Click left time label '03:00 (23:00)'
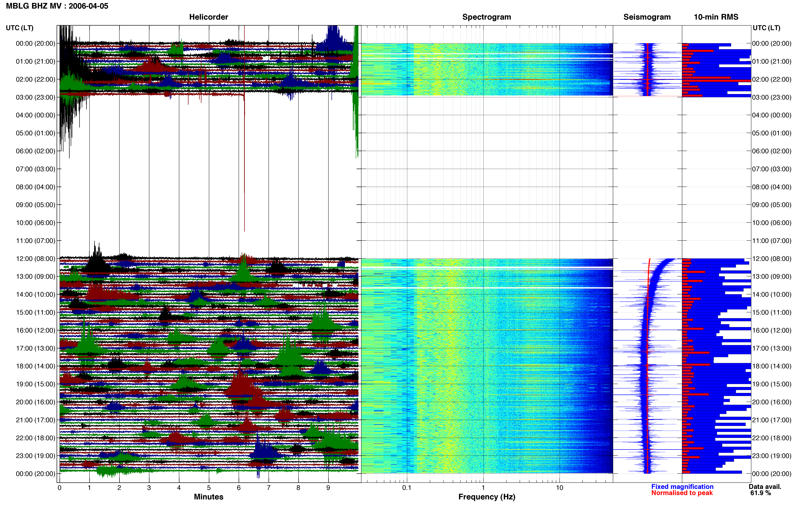Screen dimensions: 812x508 tap(36, 97)
